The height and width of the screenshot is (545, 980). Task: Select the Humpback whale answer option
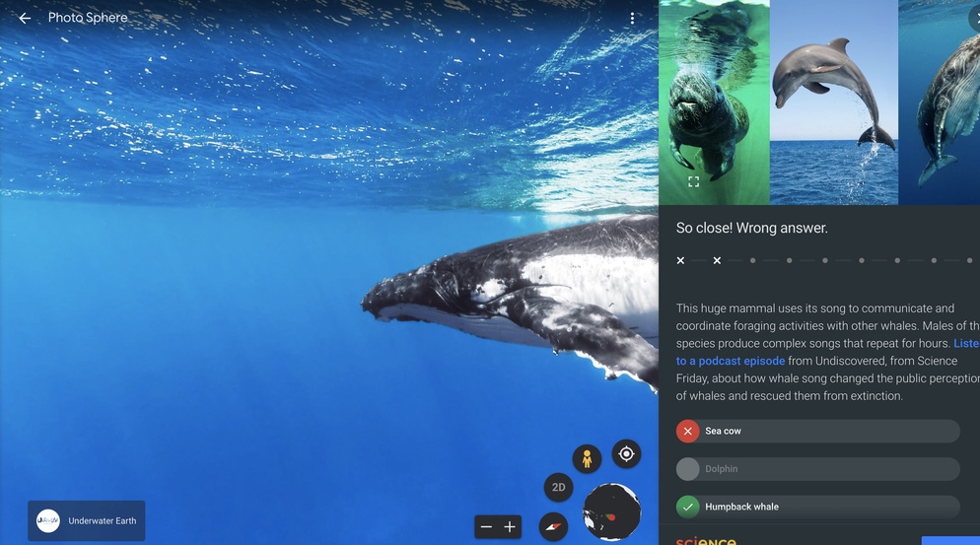(817, 507)
